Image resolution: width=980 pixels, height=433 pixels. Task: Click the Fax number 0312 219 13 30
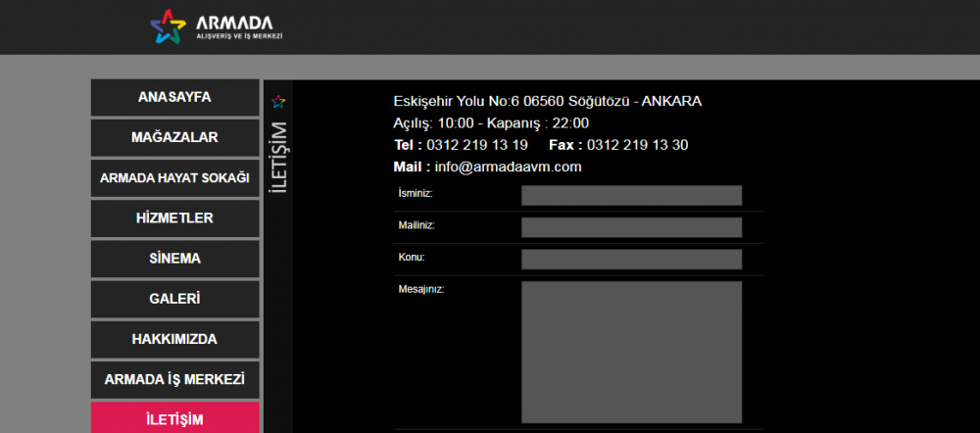click(x=638, y=145)
